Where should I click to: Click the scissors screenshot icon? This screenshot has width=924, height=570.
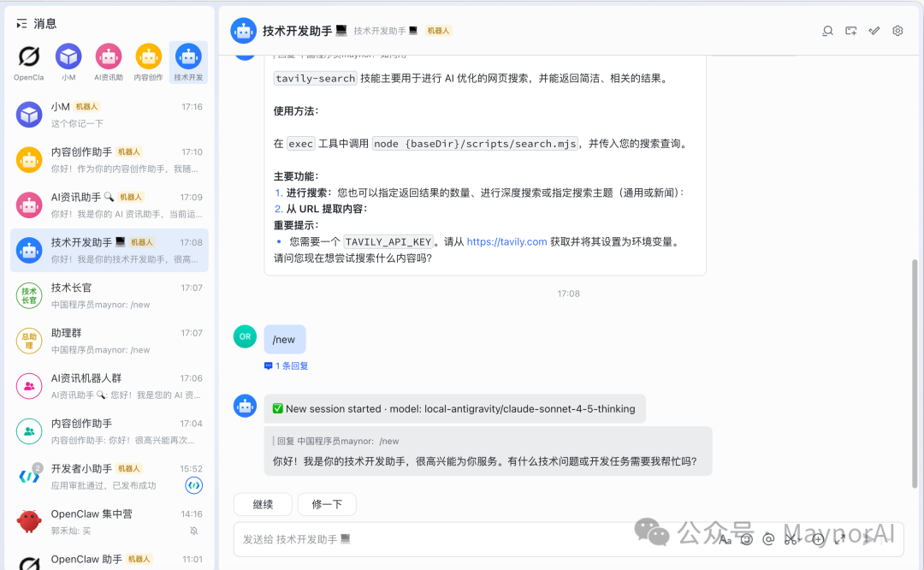pyautogui.click(x=791, y=539)
